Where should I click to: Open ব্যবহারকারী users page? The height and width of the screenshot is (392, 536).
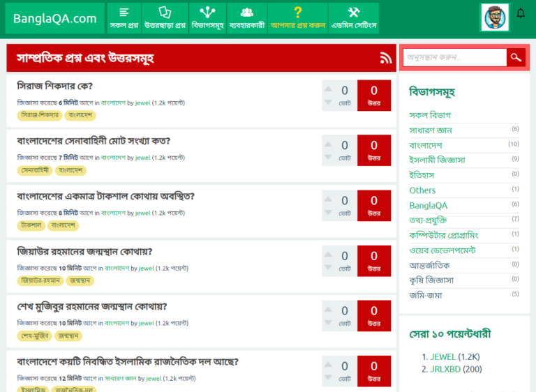click(x=246, y=18)
